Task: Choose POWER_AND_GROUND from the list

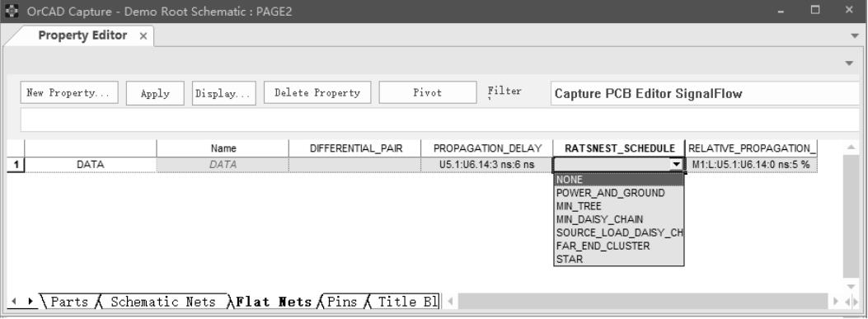Action: (x=618, y=193)
